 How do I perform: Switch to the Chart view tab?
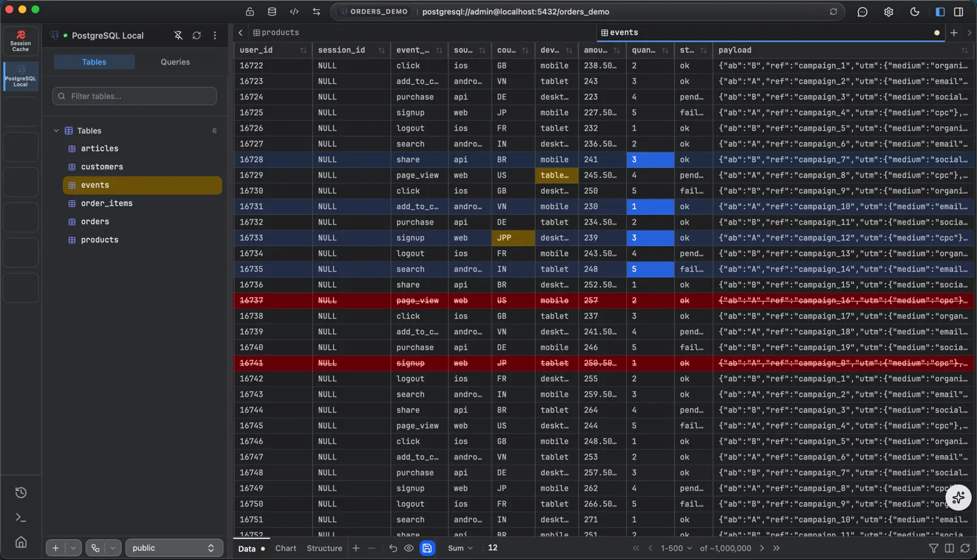point(285,548)
